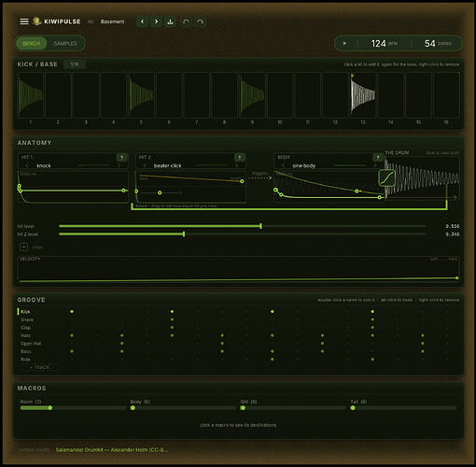Image resolution: width=476 pixels, height=467 pixels.
Task: Undo the last change
Action: coord(186,21)
